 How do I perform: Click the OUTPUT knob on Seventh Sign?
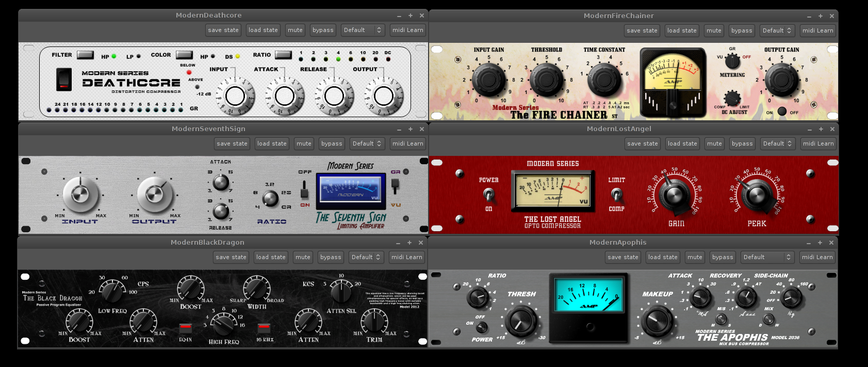(x=154, y=194)
